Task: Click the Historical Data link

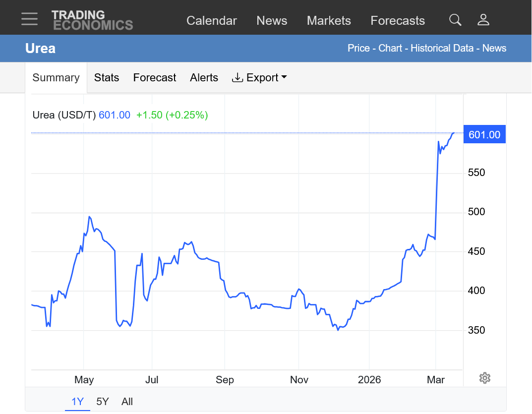Action: (443, 48)
